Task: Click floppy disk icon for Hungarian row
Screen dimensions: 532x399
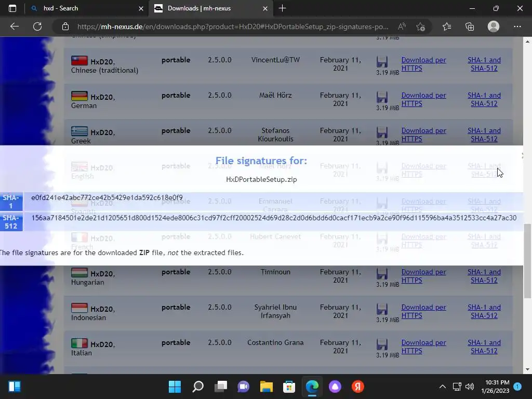Action: point(382,274)
